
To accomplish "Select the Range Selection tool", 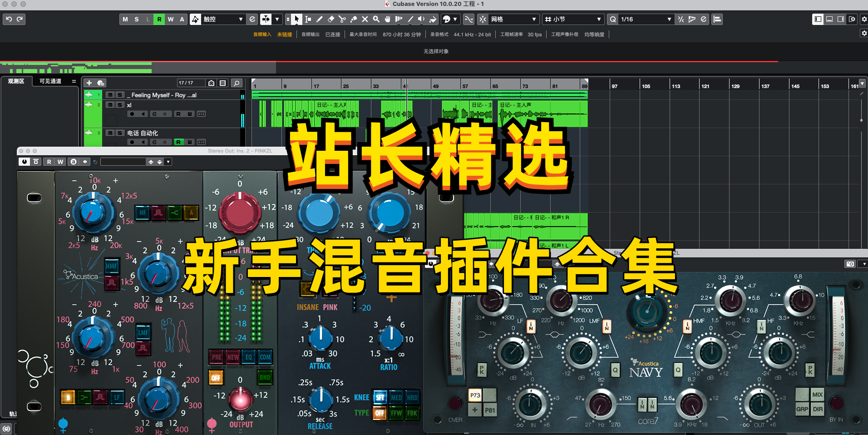I will click(308, 19).
